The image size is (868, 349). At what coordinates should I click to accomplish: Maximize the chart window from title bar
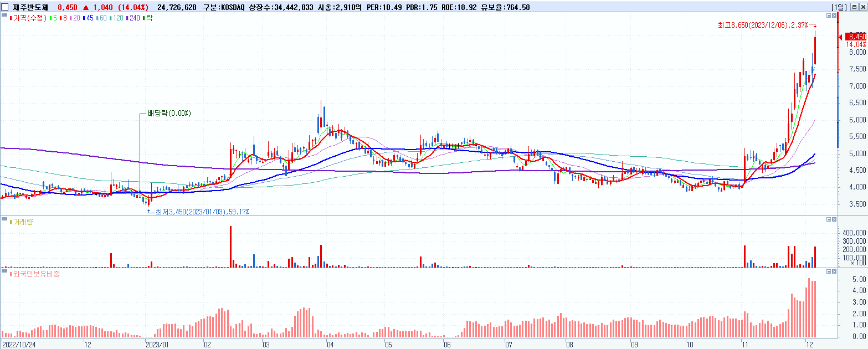(854, 7)
